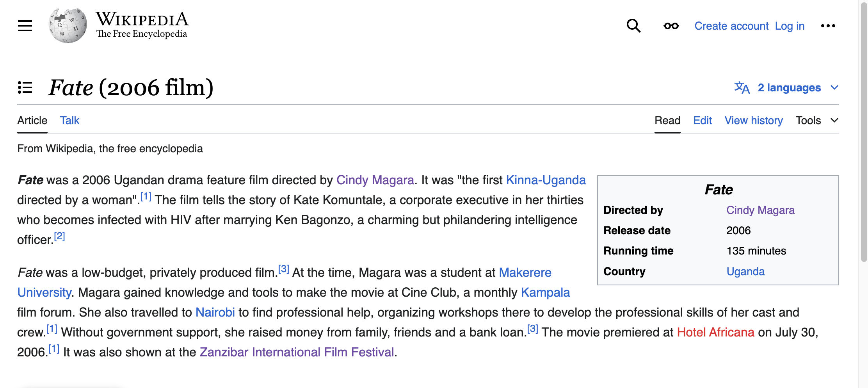Click the Wikipedia globe logo
Image resolution: width=868 pixels, height=388 pixels.
tap(68, 26)
